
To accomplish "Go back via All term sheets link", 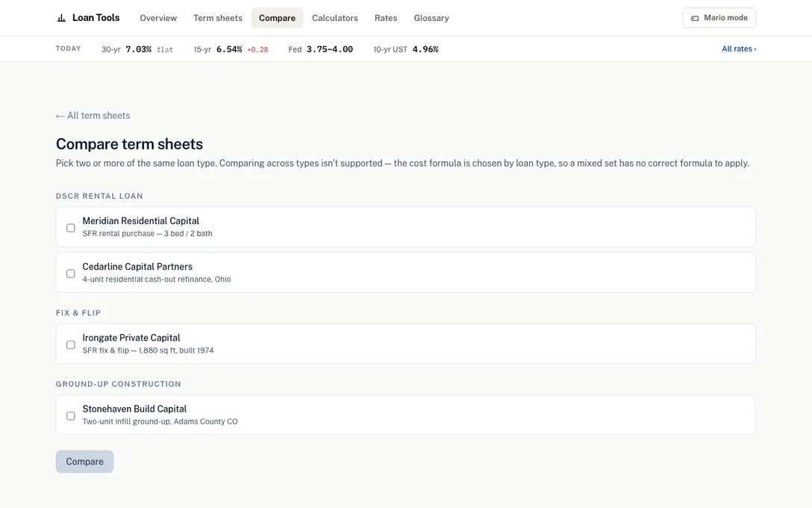I will 93,116.
